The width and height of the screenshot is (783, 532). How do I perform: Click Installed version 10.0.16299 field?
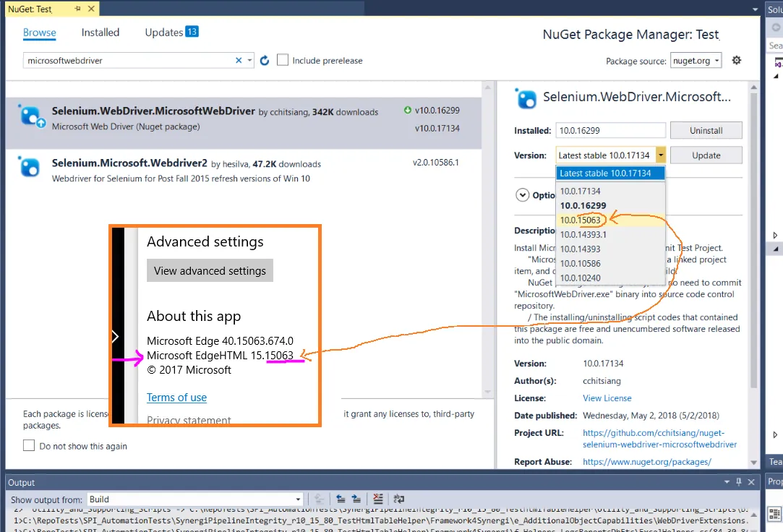coord(610,130)
